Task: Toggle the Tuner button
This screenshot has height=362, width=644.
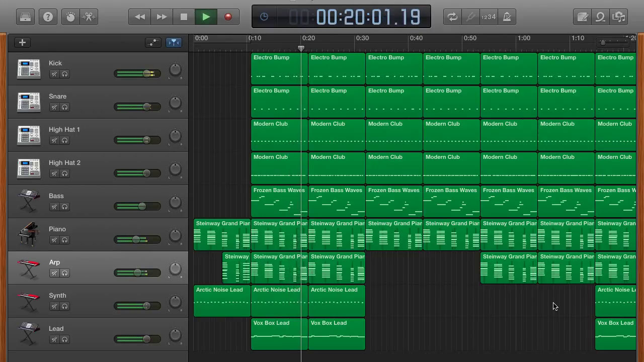Action: coord(470,17)
